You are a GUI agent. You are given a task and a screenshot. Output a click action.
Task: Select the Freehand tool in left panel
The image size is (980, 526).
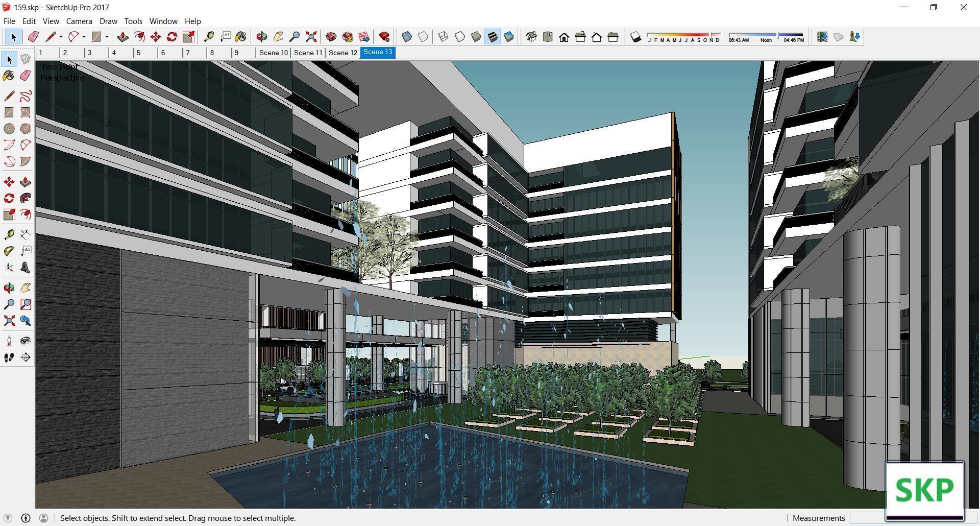pos(26,96)
